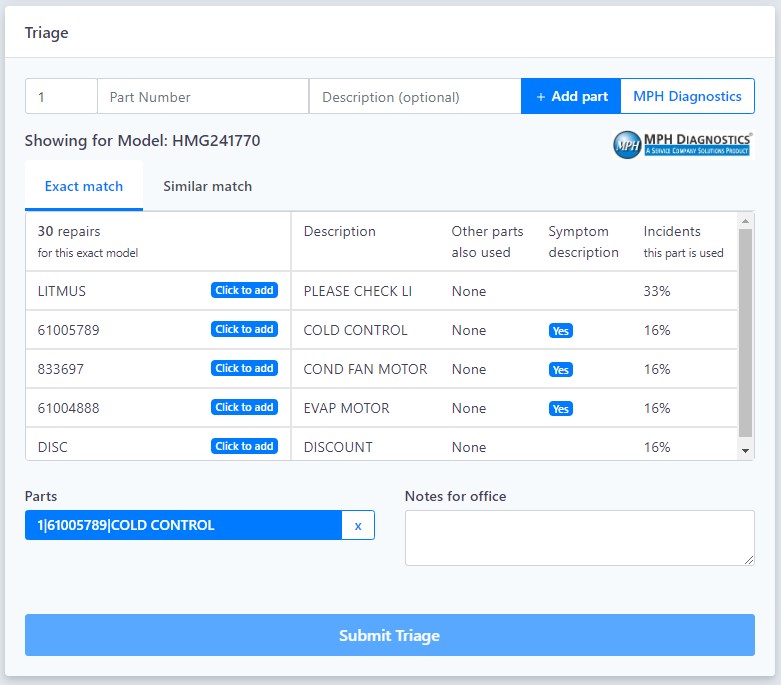
Task: Click the EVAP MOTOR description cell
Action: point(346,408)
